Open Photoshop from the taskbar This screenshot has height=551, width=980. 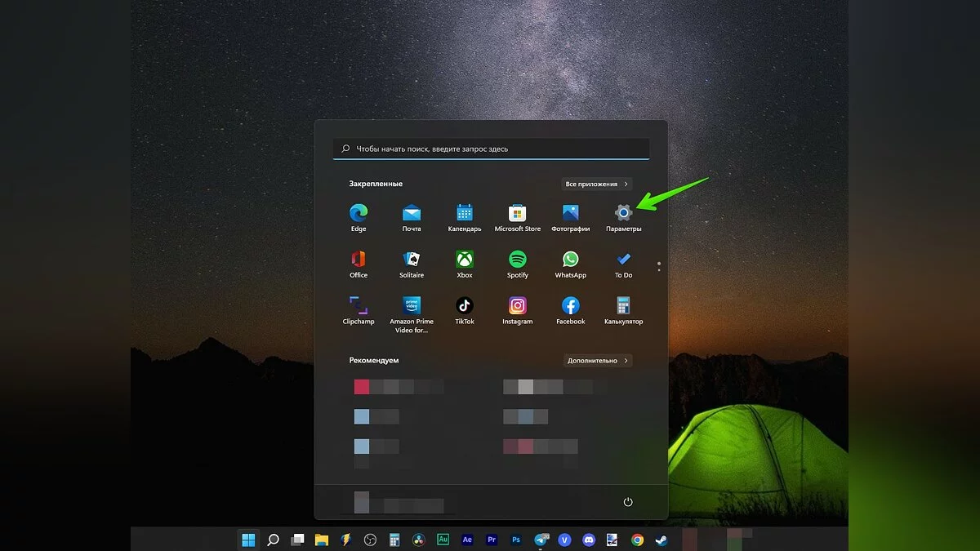tap(516, 540)
